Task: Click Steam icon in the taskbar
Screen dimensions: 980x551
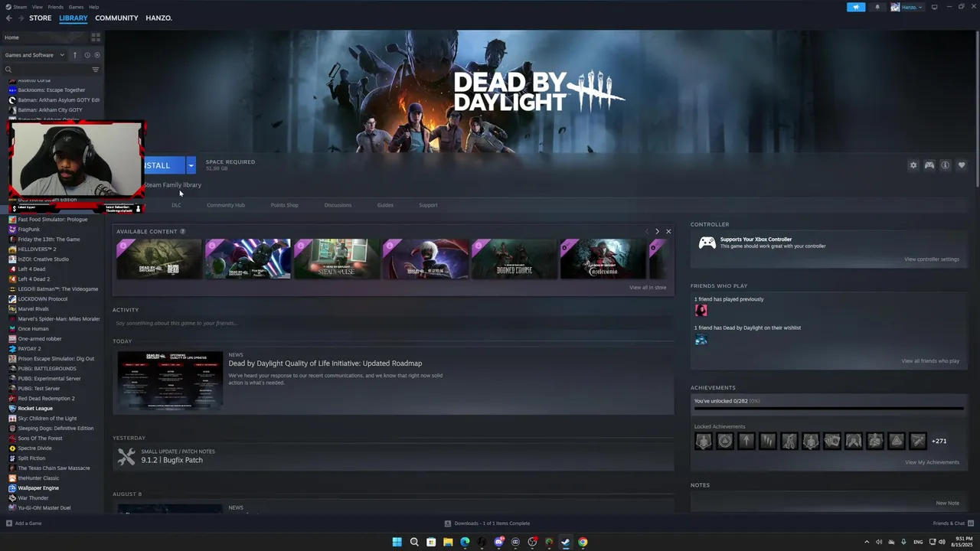Action: 566,542
